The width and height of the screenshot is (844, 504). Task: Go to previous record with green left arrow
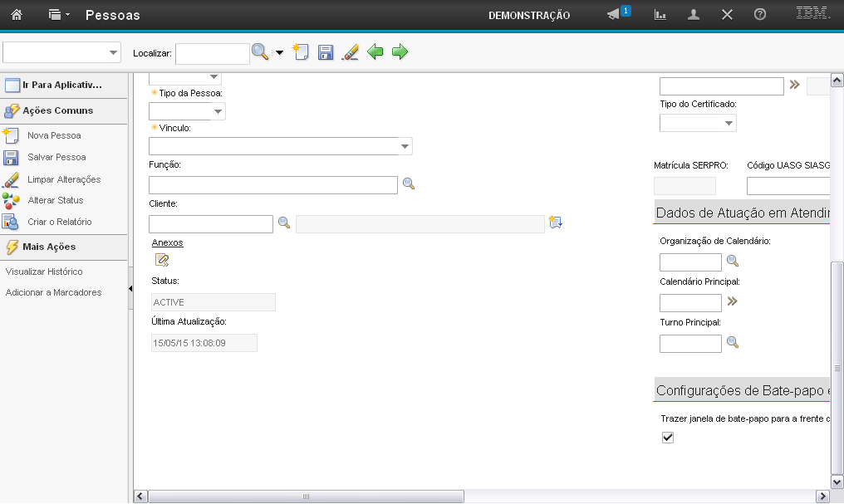tap(375, 52)
